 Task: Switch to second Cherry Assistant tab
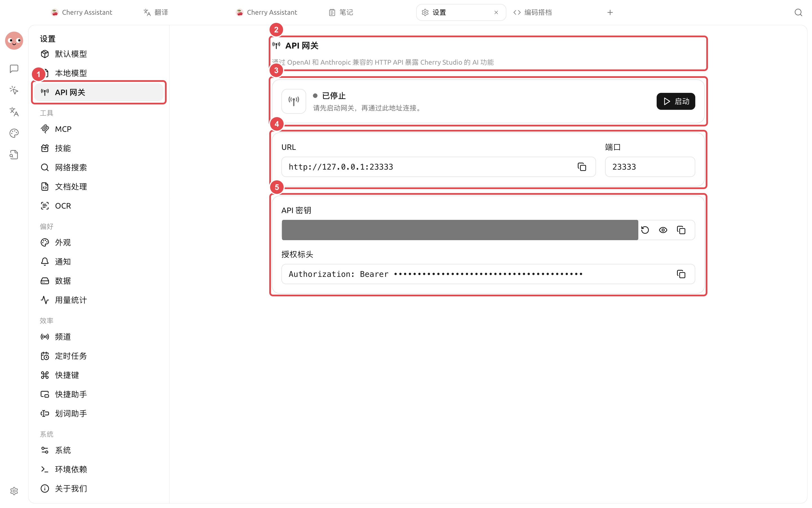pos(267,12)
